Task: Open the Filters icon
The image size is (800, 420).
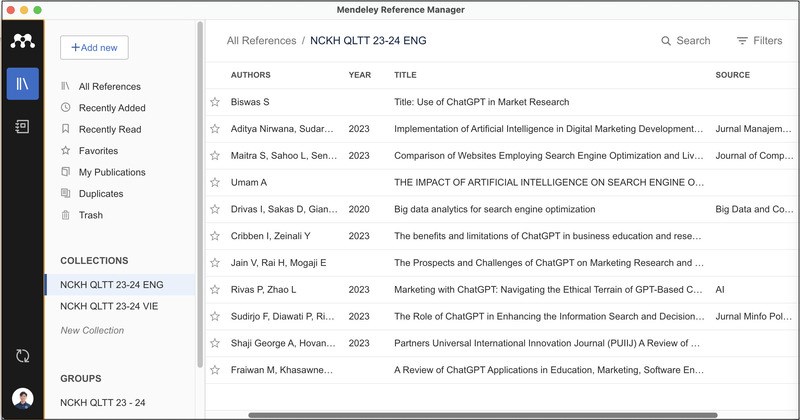Action: point(742,41)
